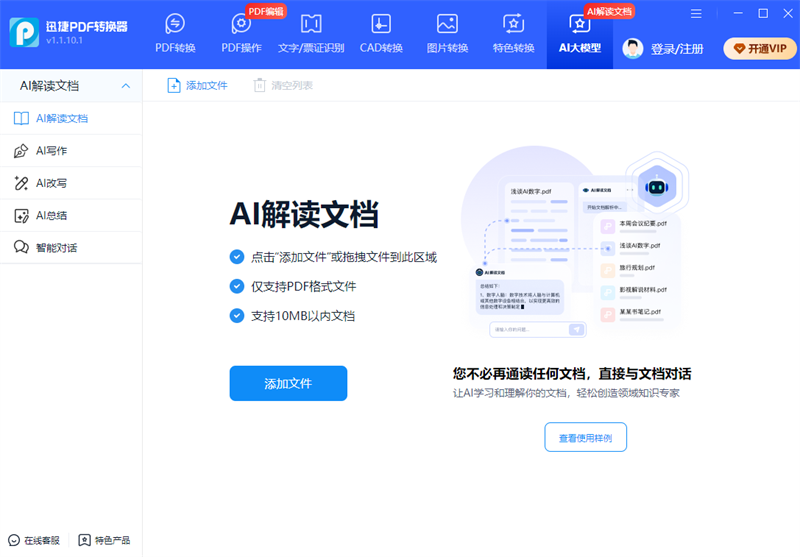
Task: Click the user avatar icon
Action: tap(633, 48)
